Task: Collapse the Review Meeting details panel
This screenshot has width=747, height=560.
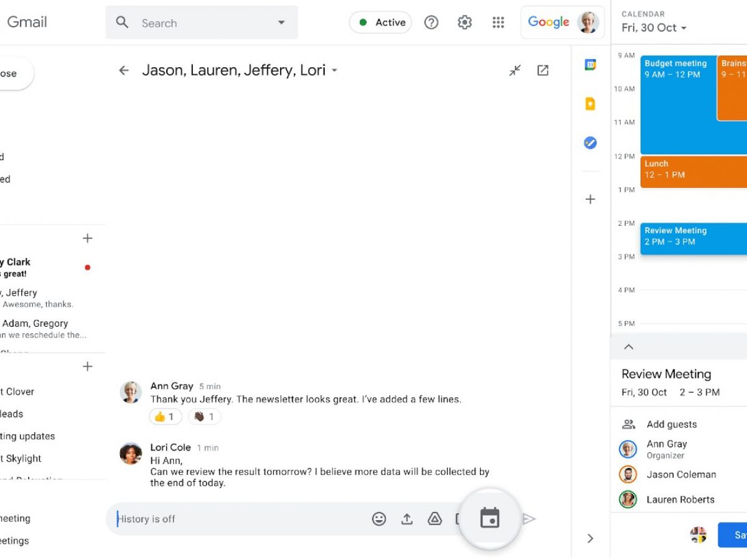Action: [x=629, y=347]
